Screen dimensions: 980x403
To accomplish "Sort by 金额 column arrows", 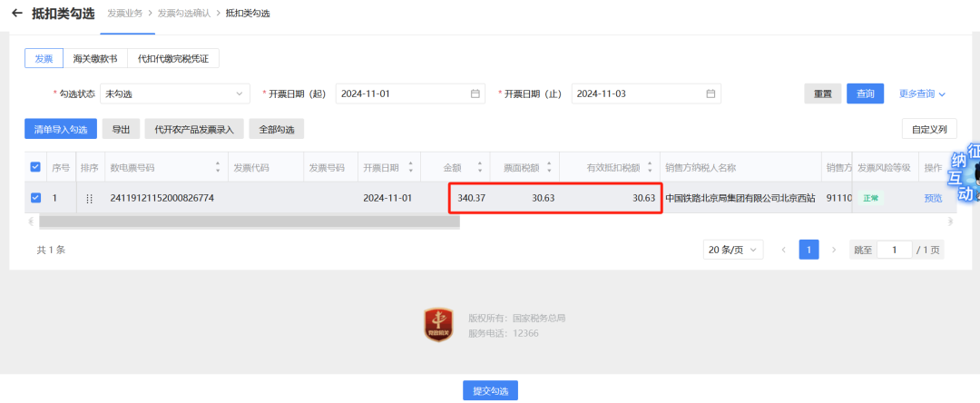I will pos(479,167).
